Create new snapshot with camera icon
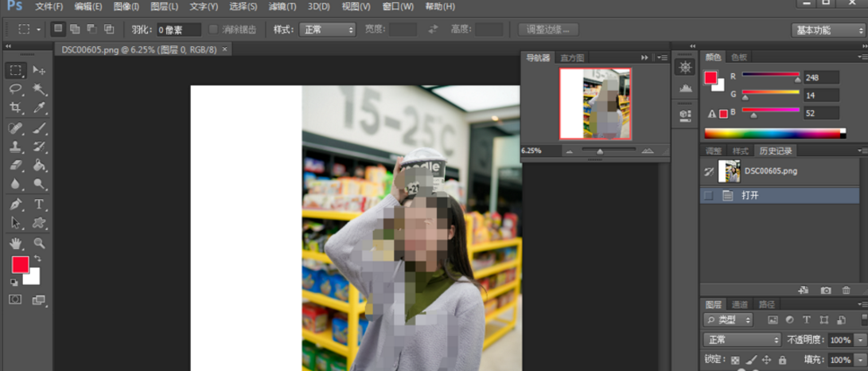 (826, 291)
